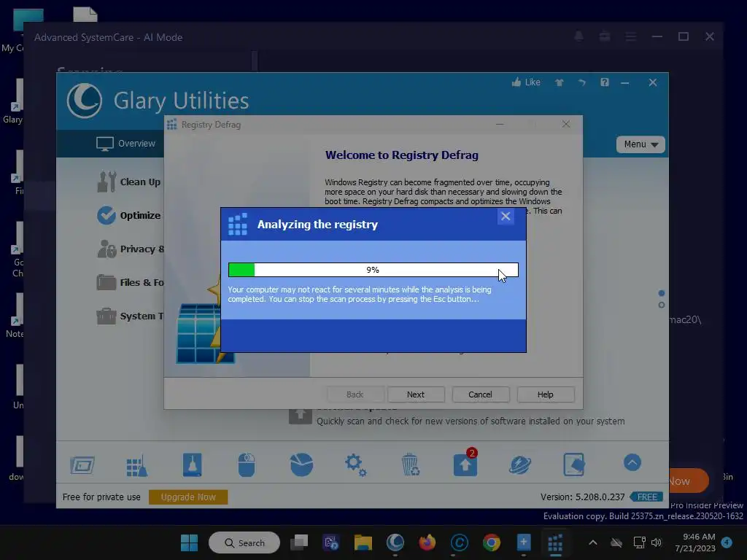The height and width of the screenshot is (560, 747).
Task: Close the Analyzing the registry dialog
Action: (506, 217)
